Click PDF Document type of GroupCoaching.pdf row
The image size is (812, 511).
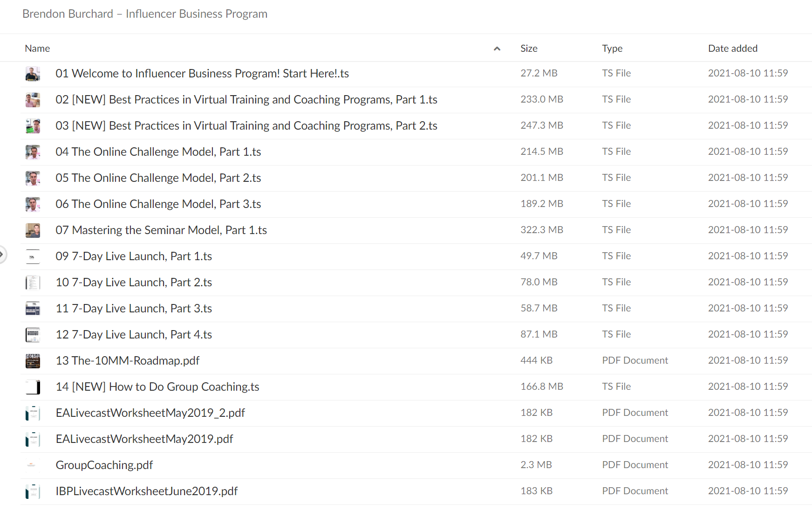point(635,465)
